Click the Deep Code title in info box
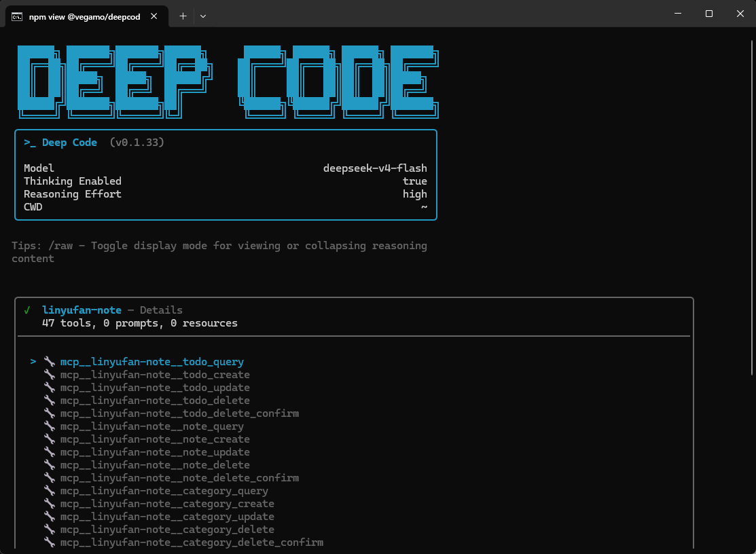The width and height of the screenshot is (756, 554). (x=69, y=143)
